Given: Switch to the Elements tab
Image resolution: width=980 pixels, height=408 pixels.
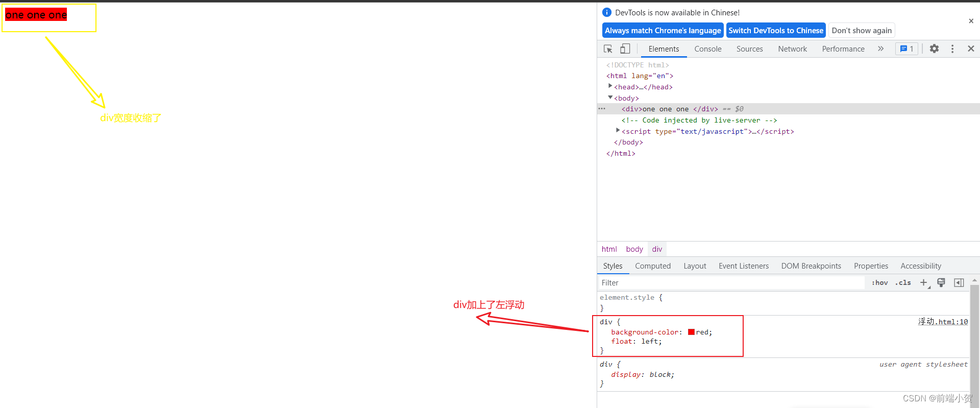Looking at the screenshot, I should click(x=664, y=49).
